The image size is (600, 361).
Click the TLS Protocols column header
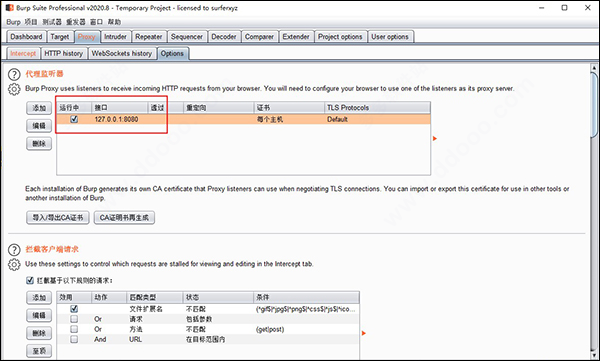pos(377,108)
